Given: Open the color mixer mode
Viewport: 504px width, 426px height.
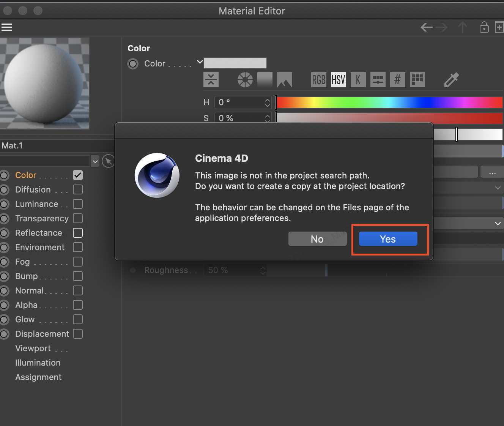Looking at the screenshot, I should pos(378,80).
